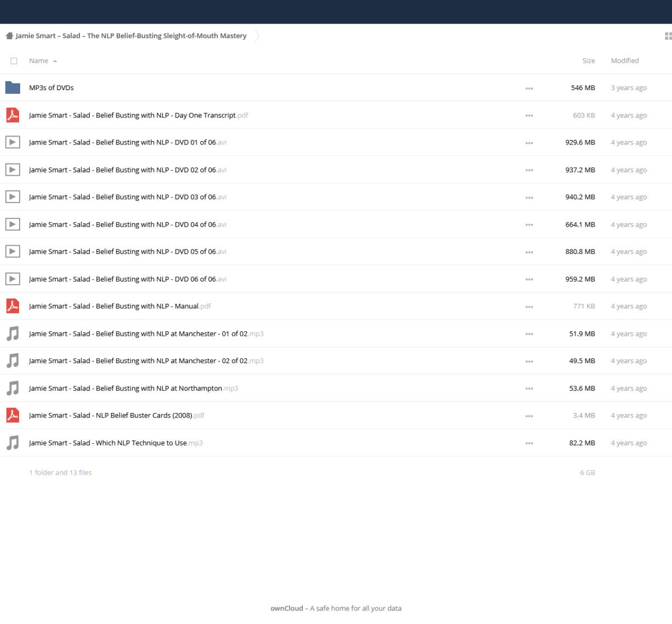Click video icon for DVD 01 of 06
This screenshot has width=672, height=624.
(x=13, y=142)
